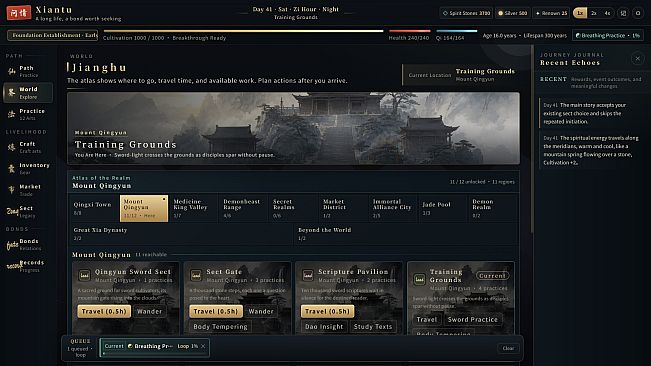This screenshot has width=651, height=366.
Task: Select the Secret Realms region tab
Action: [293, 208]
